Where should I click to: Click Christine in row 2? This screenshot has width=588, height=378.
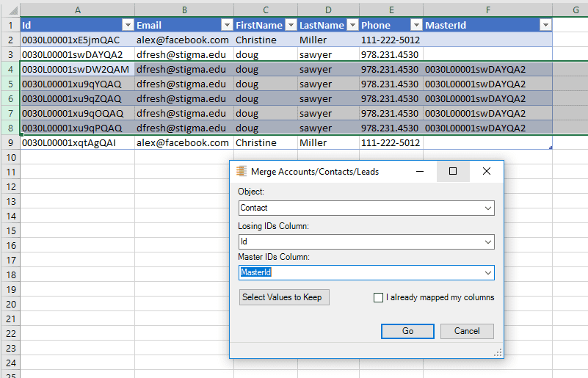(x=266, y=40)
